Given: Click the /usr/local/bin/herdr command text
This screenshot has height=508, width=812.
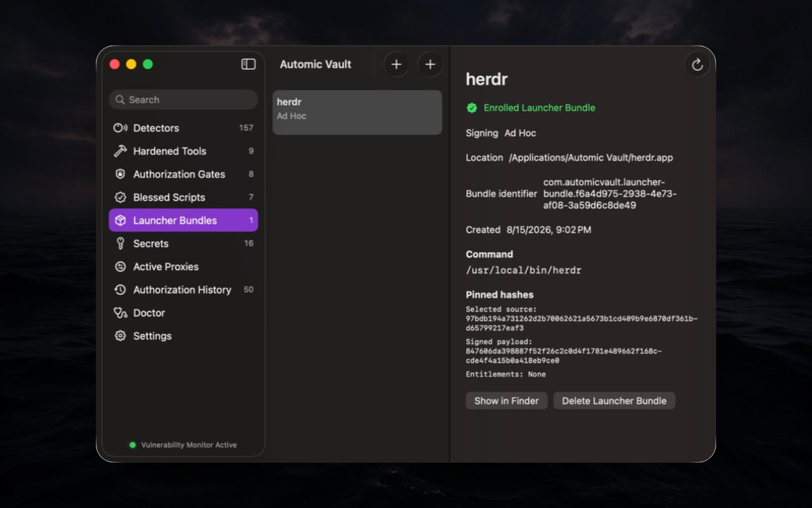Looking at the screenshot, I should click(523, 270).
